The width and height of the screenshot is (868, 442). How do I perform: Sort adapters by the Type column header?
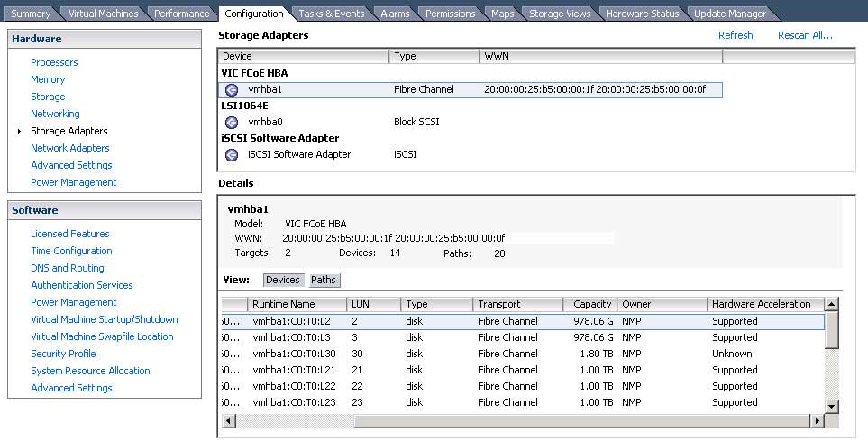coord(434,57)
